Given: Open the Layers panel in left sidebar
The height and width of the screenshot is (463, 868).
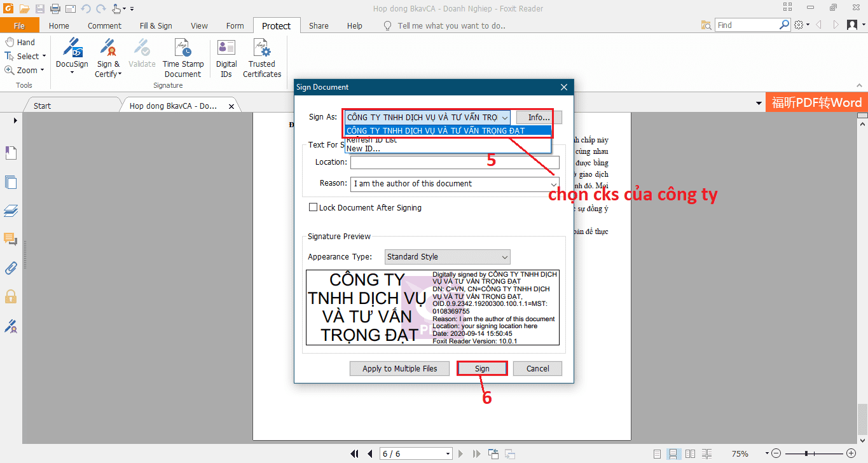Looking at the screenshot, I should pyautogui.click(x=11, y=211).
